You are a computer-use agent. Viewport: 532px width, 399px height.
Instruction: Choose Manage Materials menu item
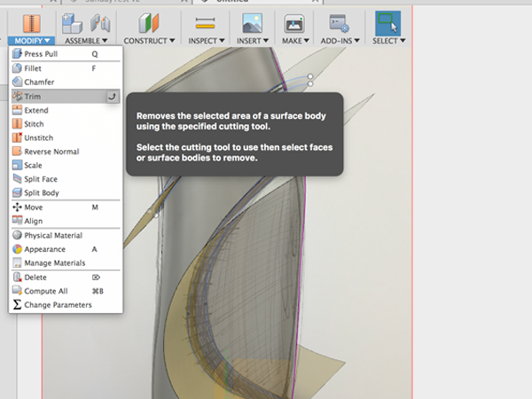[x=66, y=263]
